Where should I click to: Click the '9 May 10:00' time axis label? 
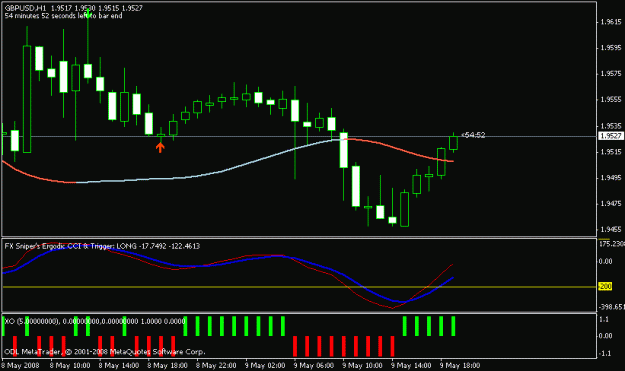point(362,365)
